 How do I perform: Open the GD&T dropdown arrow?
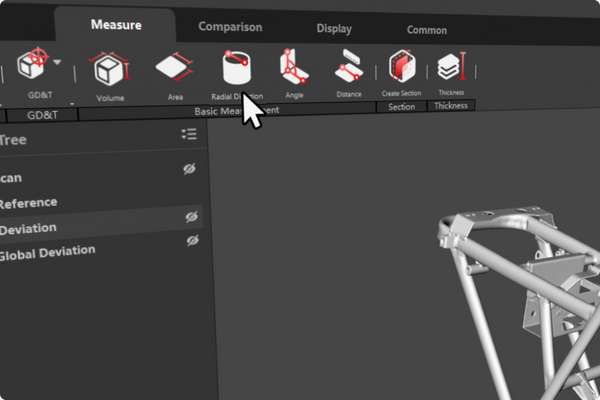[x=59, y=63]
